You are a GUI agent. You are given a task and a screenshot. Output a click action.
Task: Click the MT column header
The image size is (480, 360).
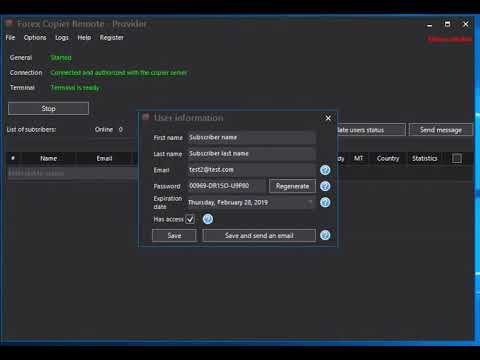click(358, 158)
